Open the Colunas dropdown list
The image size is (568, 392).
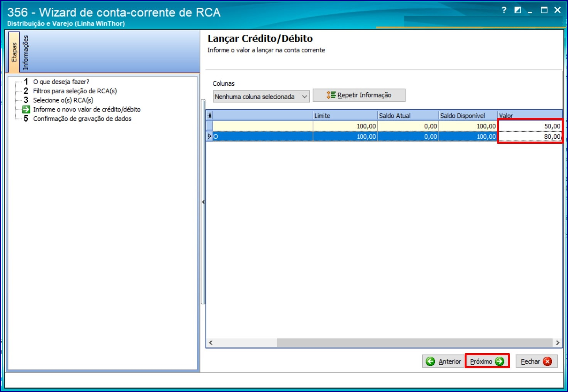[x=261, y=96]
